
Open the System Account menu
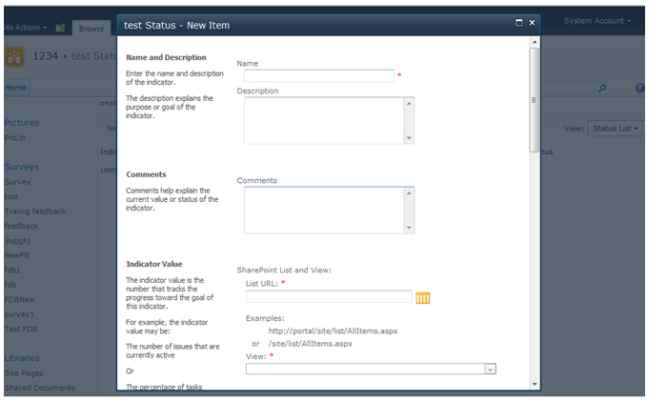597,21
